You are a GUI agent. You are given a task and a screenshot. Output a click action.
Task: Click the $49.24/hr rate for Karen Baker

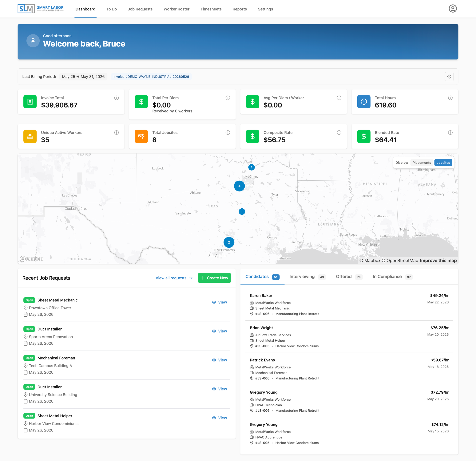(x=439, y=295)
